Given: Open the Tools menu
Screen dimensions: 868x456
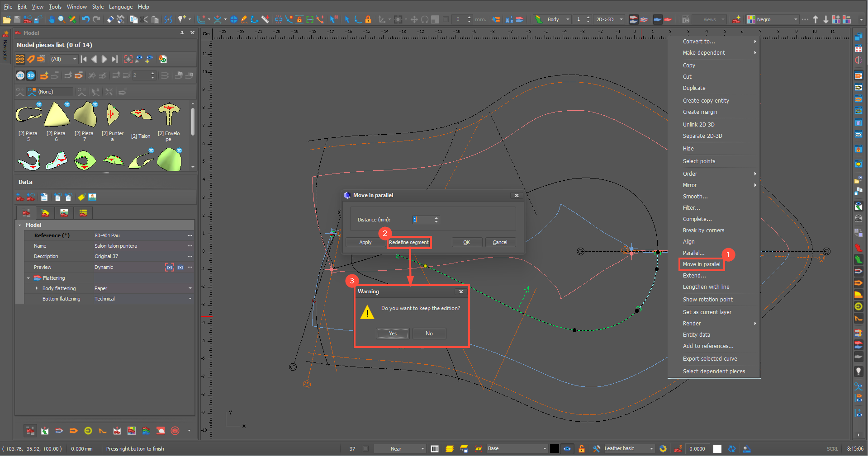Looking at the screenshot, I should coord(55,7).
